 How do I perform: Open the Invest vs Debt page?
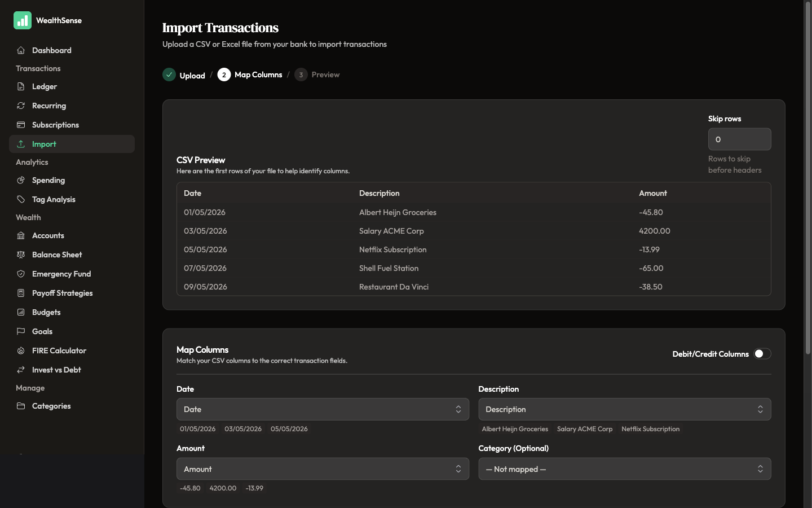coord(72,370)
